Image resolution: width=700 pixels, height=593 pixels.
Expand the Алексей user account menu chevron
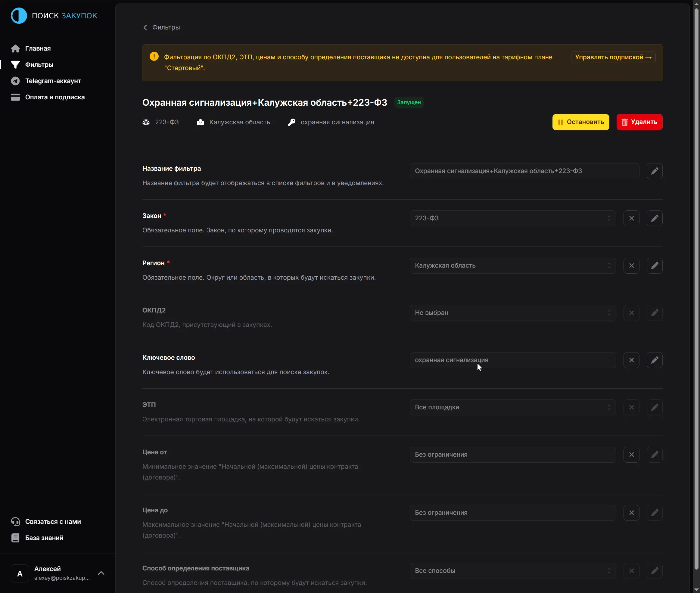pyautogui.click(x=101, y=573)
